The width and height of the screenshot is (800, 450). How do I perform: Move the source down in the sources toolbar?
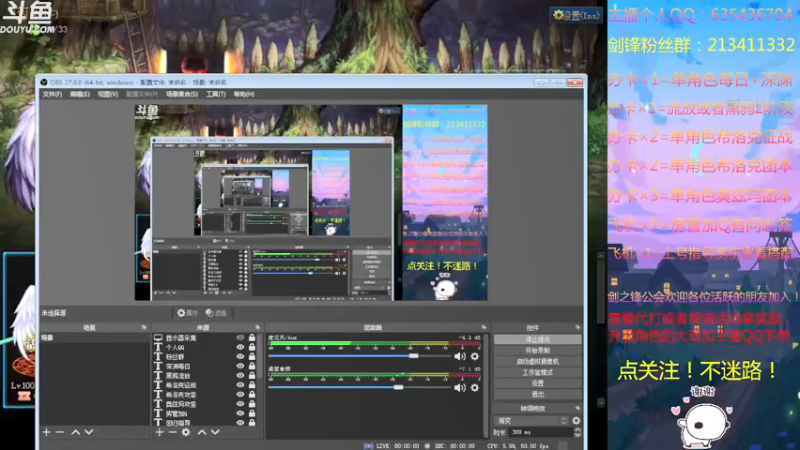tap(215, 432)
